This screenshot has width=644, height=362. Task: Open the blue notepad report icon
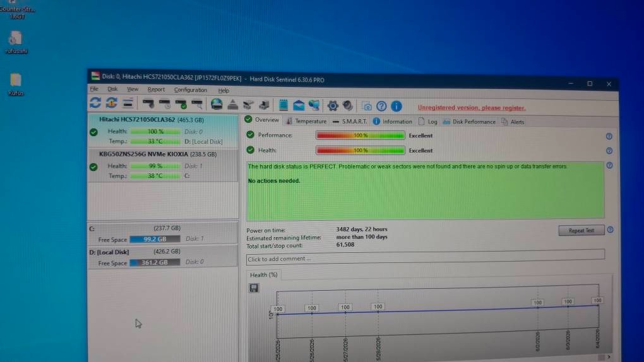click(283, 105)
